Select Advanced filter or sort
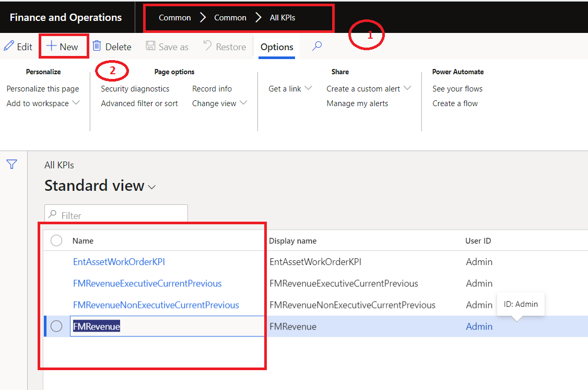The image size is (588, 390). tap(139, 103)
